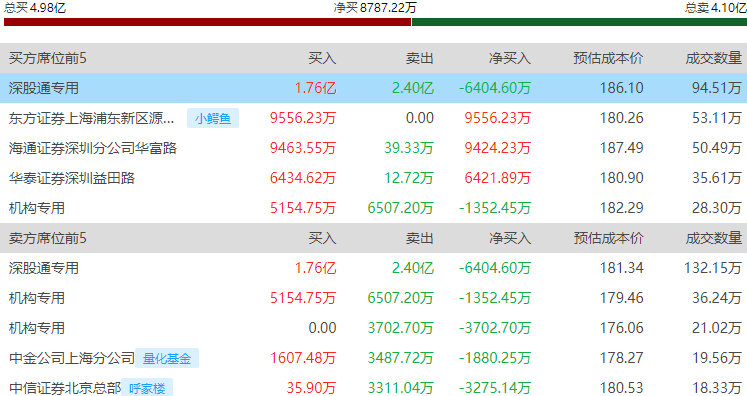Click net buy value 9556.23万

pyautogui.click(x=497, y=118)
